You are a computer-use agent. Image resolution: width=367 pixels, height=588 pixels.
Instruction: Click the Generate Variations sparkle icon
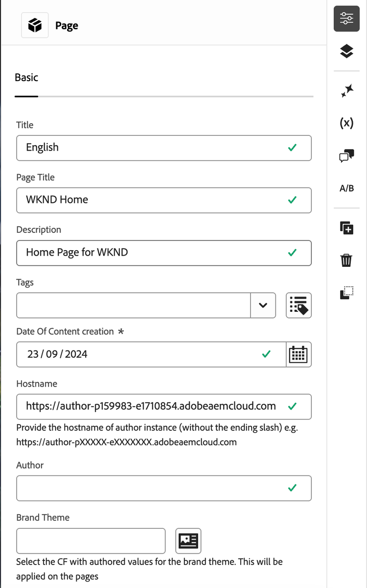[346, 90]
